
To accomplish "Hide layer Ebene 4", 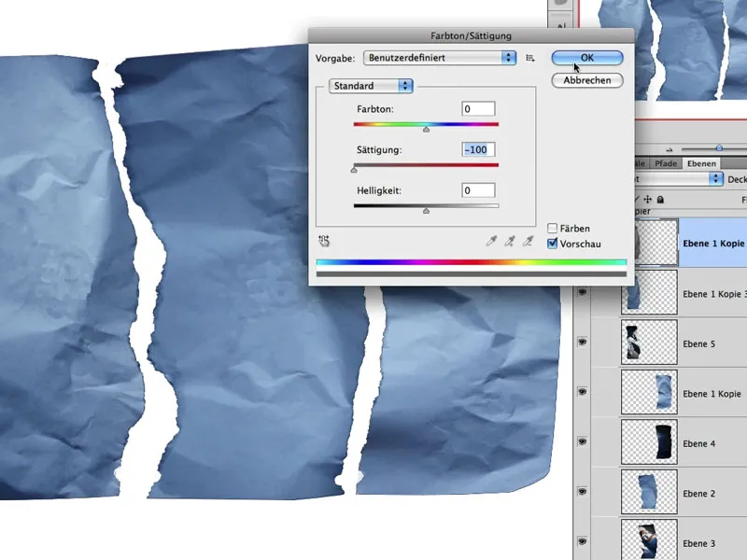I will tap(582, 441).
